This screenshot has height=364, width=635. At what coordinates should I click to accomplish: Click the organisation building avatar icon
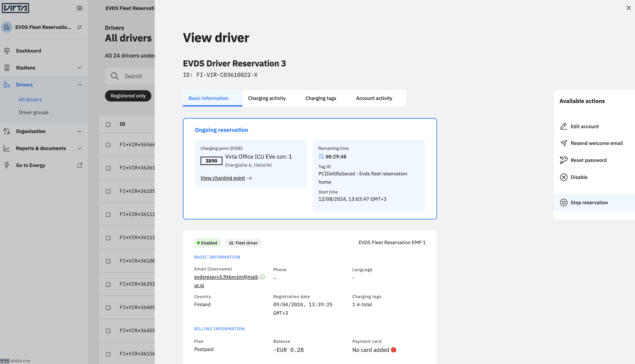point(7,27)
